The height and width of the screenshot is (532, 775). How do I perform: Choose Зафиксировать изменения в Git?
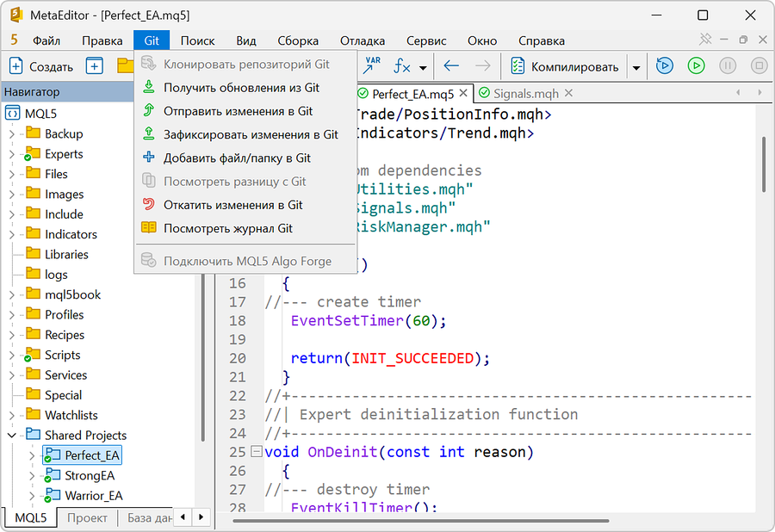pyautogui.click(x=245, y=134)
